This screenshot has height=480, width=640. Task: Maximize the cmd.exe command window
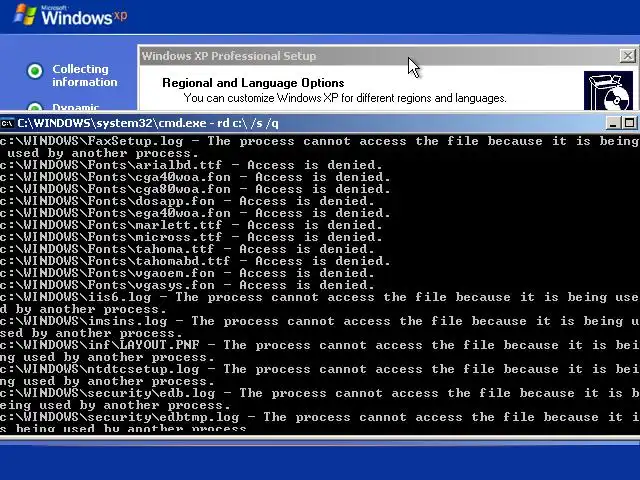pyautogui.click(x=629, y=123)
